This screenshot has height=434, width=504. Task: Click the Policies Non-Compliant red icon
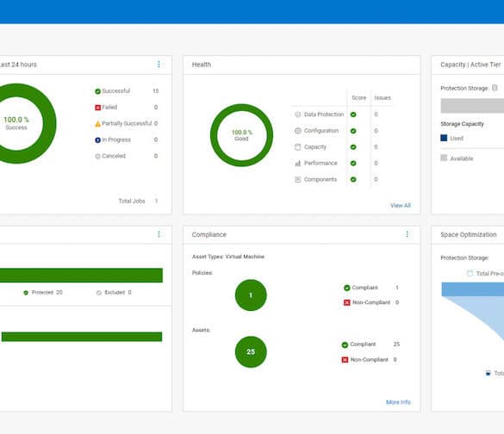tap(347, 302)
